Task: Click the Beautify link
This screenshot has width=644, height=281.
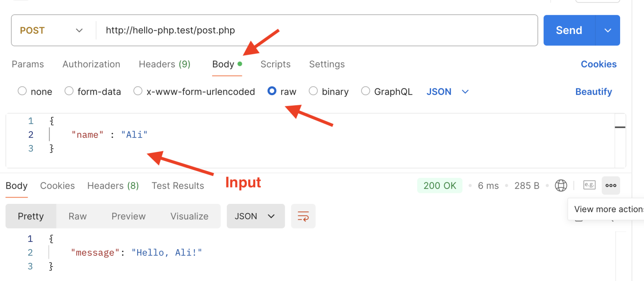Action: click(593, 92)
